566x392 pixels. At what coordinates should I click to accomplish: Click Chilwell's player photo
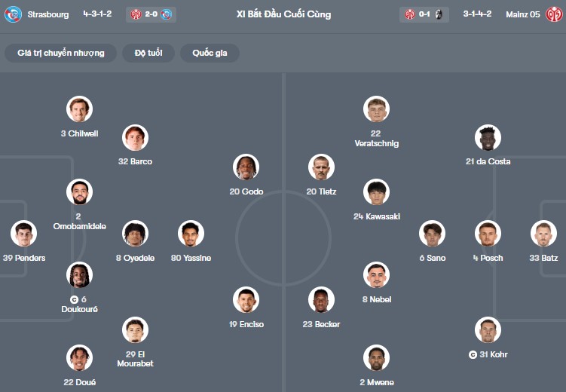tap(79, 109)
